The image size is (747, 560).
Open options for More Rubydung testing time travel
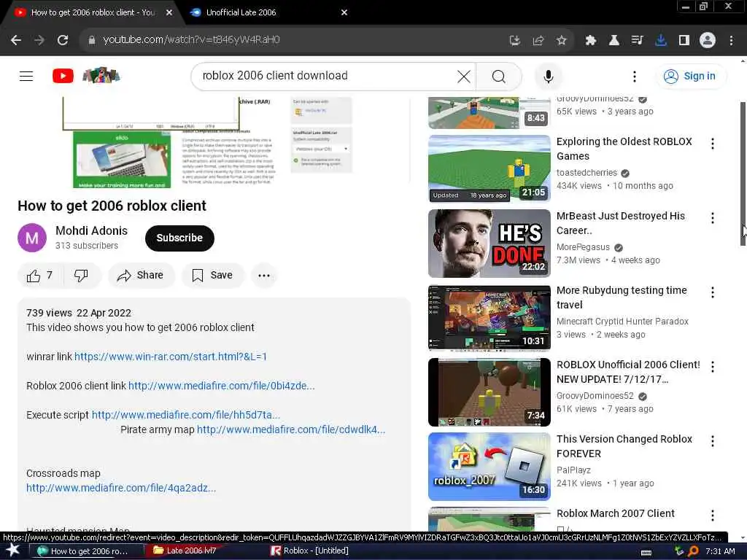[712, 292]
